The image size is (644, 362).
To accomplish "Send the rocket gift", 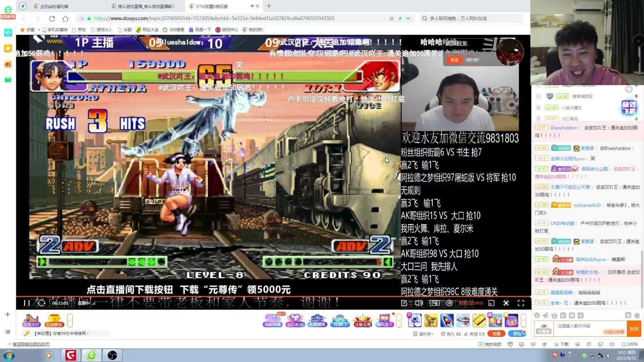I will click(x=447, y=321).
